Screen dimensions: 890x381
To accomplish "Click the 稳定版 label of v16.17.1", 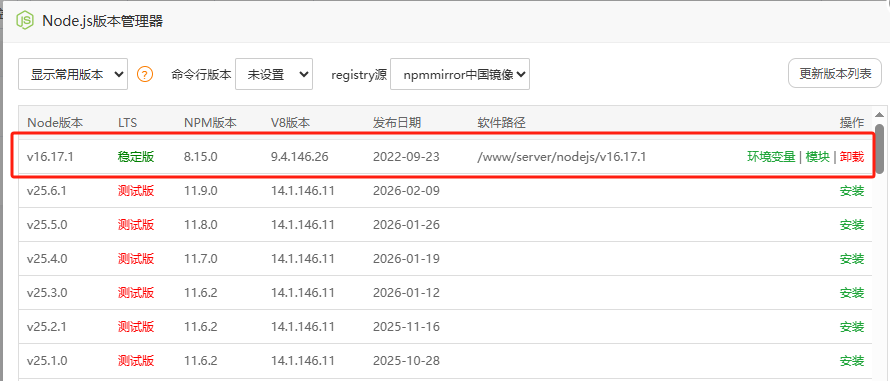I will pyautogui.click(x=136, y=157).
